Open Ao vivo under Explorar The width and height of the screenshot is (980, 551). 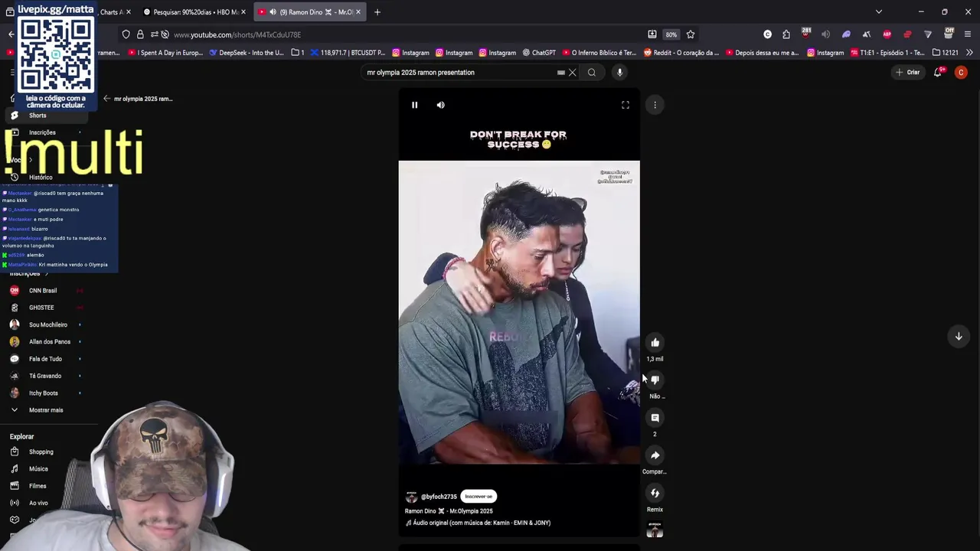46,503
